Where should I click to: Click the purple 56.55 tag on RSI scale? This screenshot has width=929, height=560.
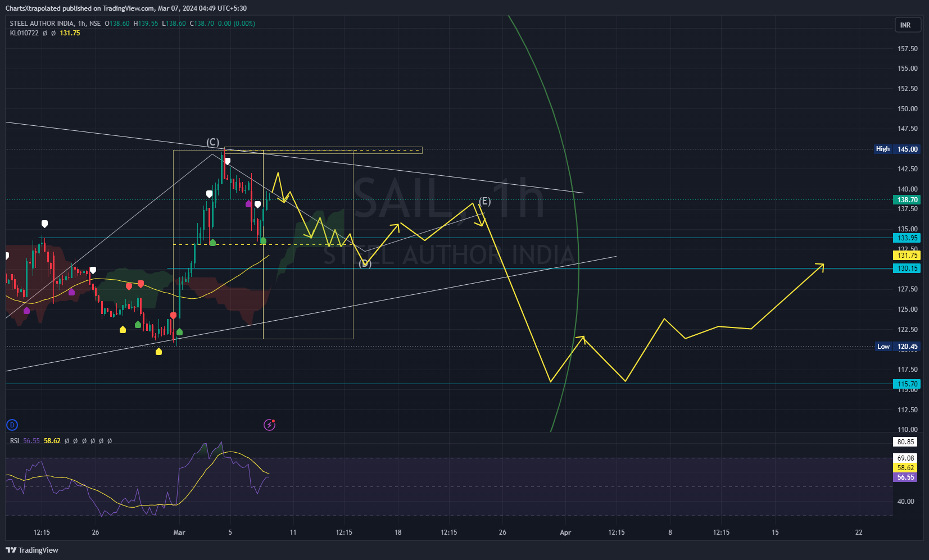[905, 477]
